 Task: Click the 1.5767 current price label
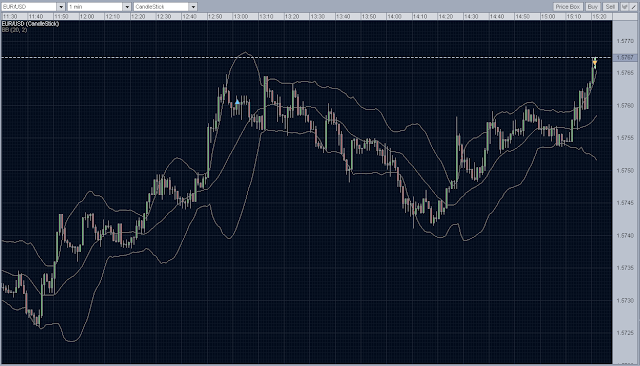[625, 58]
